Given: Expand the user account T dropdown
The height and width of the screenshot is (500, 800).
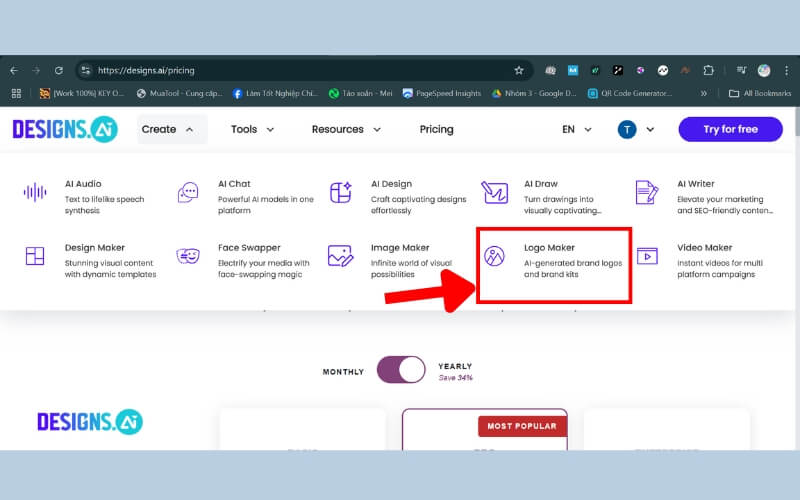Looking at the screenshot, I should point(636,130).
